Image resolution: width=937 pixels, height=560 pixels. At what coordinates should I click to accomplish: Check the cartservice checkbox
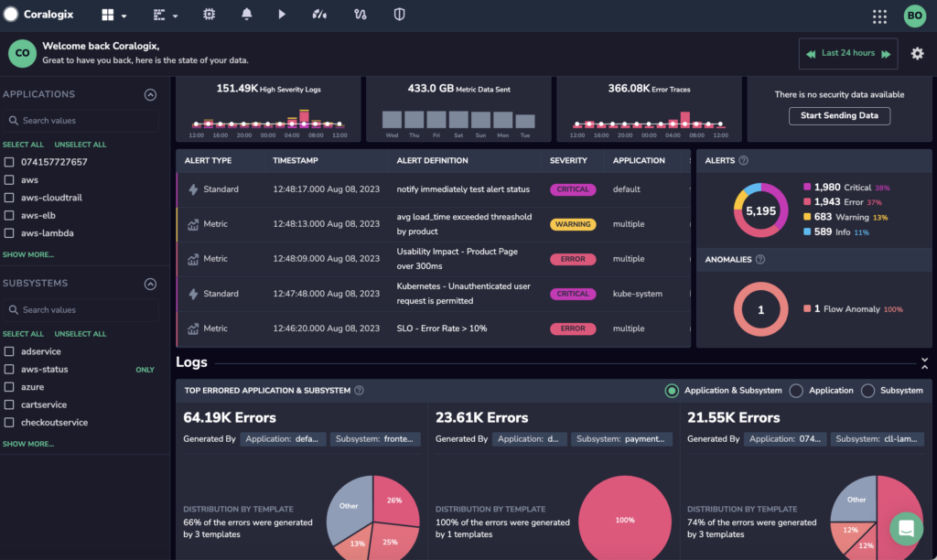pos(9,404)
